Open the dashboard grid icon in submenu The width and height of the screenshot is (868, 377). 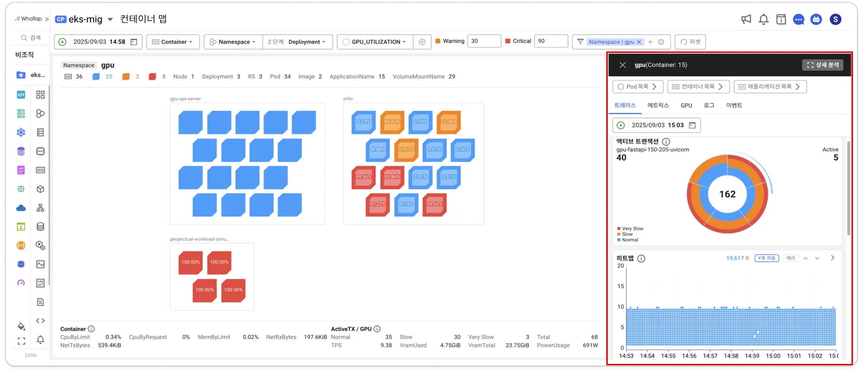[40, 95]
